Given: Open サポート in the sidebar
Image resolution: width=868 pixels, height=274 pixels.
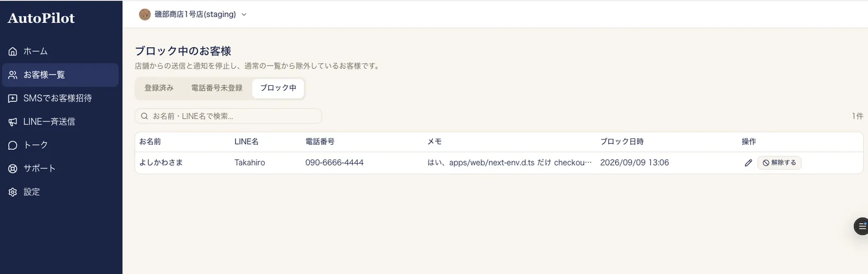Looking at the screenshot, I should (60, 168).
